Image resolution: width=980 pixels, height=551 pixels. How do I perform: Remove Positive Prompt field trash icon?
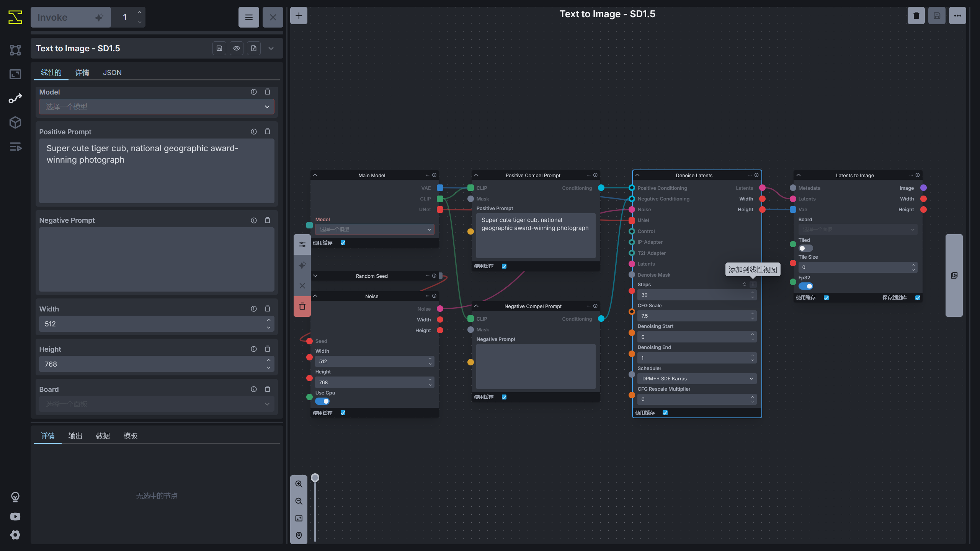coord(268,132)
